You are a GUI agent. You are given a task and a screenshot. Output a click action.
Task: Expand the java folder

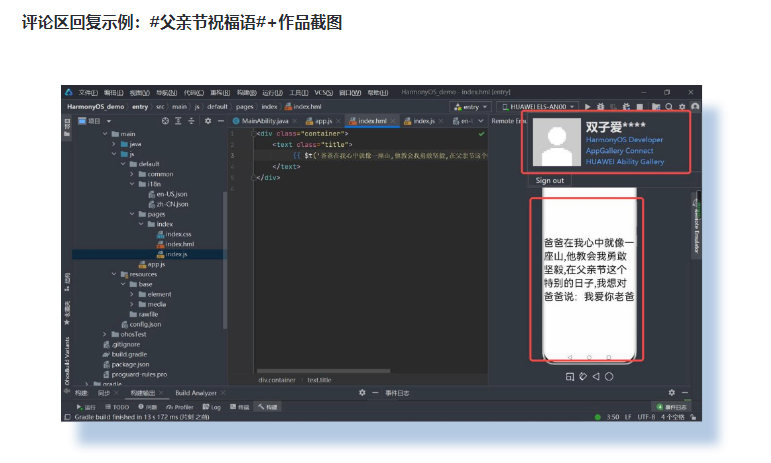(114, 144)
